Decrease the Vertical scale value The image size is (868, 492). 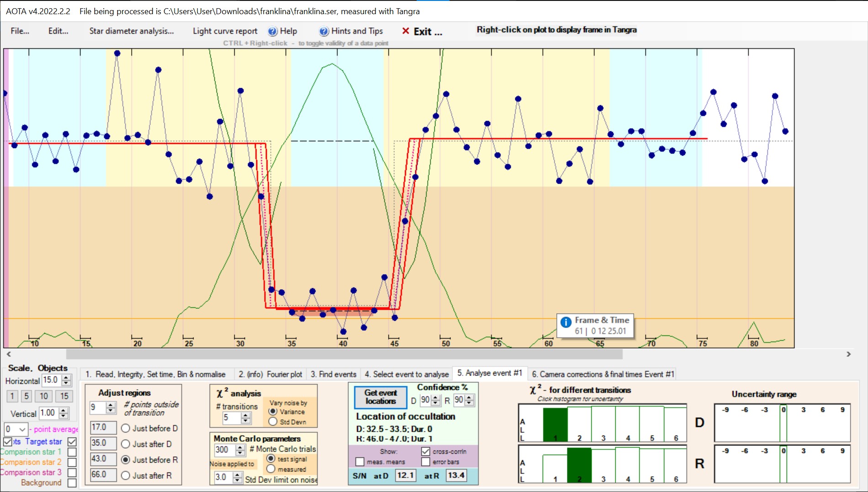coord(64,416)
